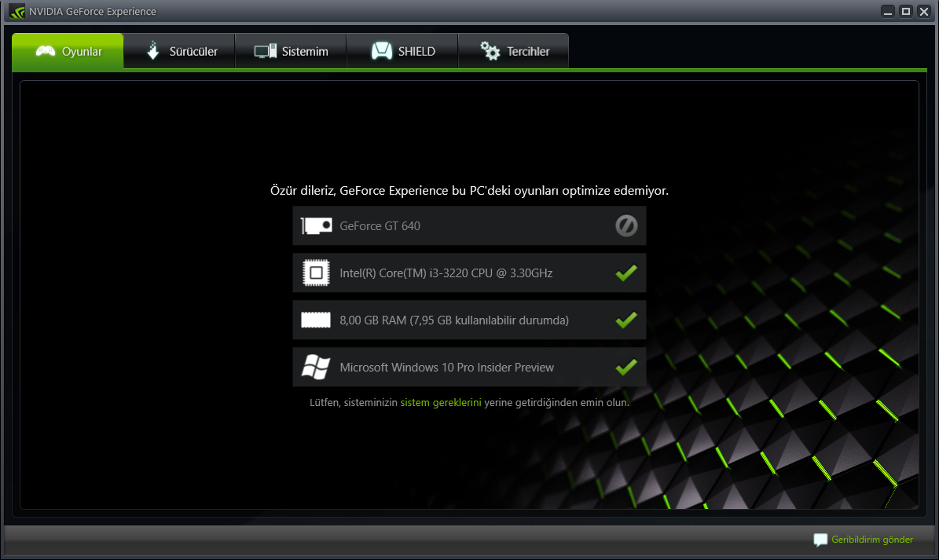Go to the SHIELD tab

click(402, 52)
